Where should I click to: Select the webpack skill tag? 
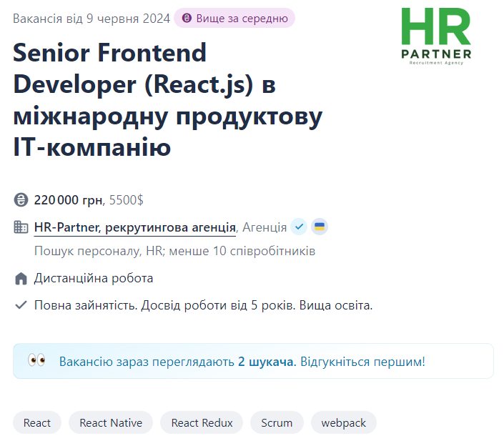pos(344,423)
